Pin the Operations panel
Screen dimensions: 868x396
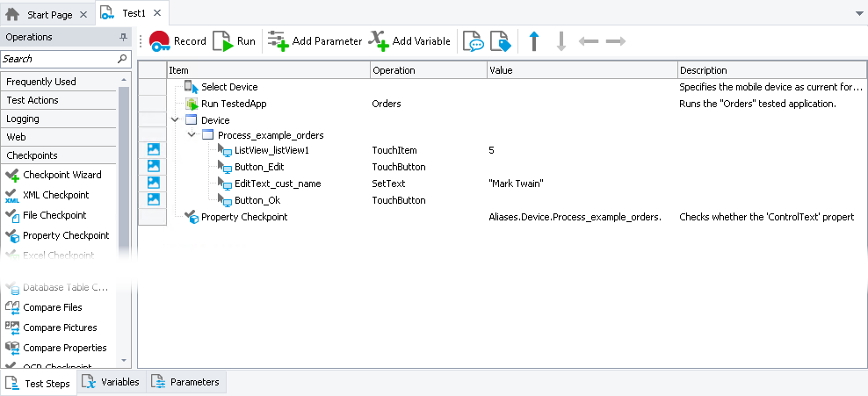click(x=124, y=37)
